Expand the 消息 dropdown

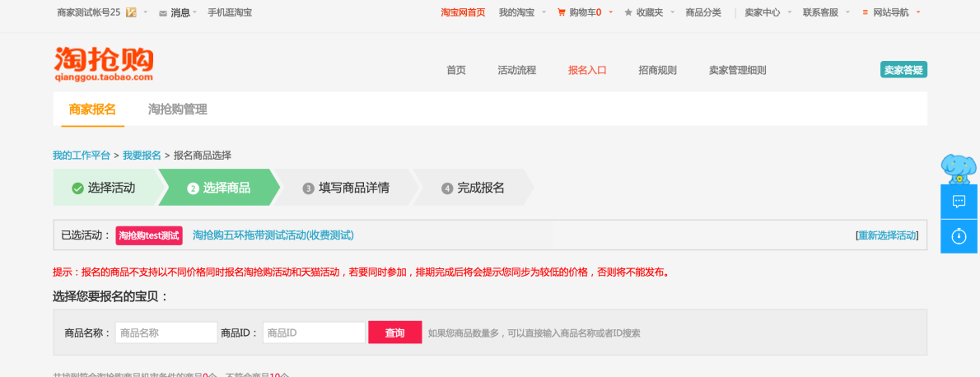[x=195, y=12]
